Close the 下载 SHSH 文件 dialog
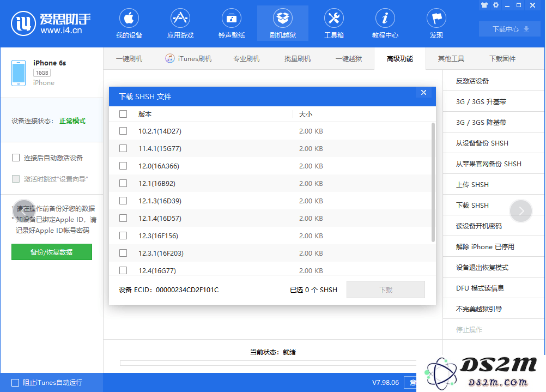Image resolution: width=546 pixels, height=392 pixels. [x=423, y=92]
